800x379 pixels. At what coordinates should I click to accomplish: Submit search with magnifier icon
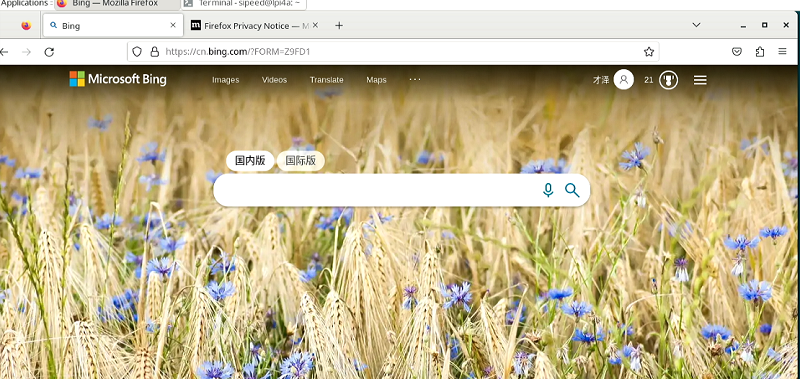(x=572, y=190)
